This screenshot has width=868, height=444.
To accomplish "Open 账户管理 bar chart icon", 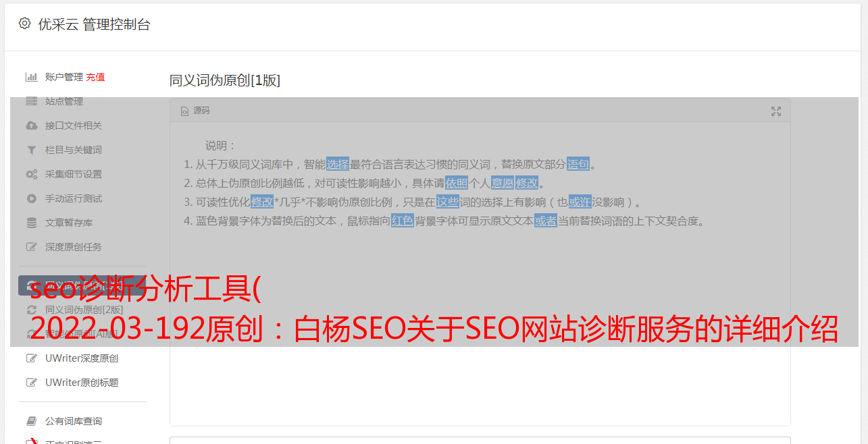I will 31,77.
